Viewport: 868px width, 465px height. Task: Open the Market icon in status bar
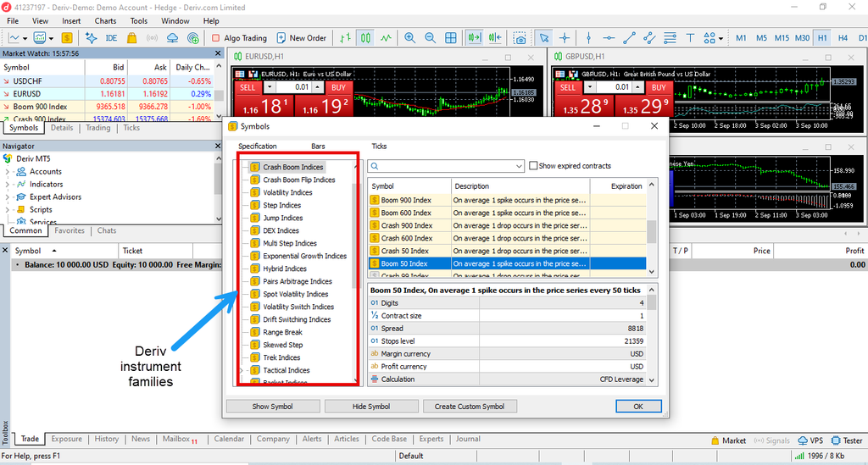[x=728, y=440]
